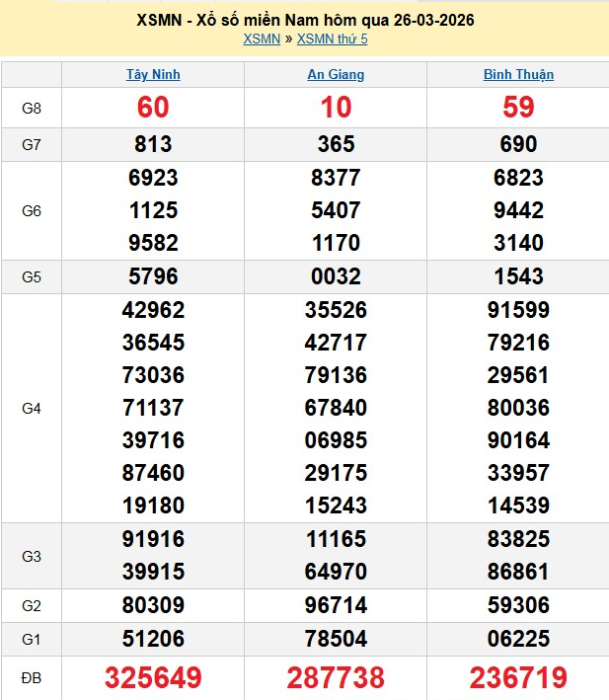Viewport: 609px width, 700px height.
Task: Select An Giang special prize 287738
Action: [x=336, y=678]
